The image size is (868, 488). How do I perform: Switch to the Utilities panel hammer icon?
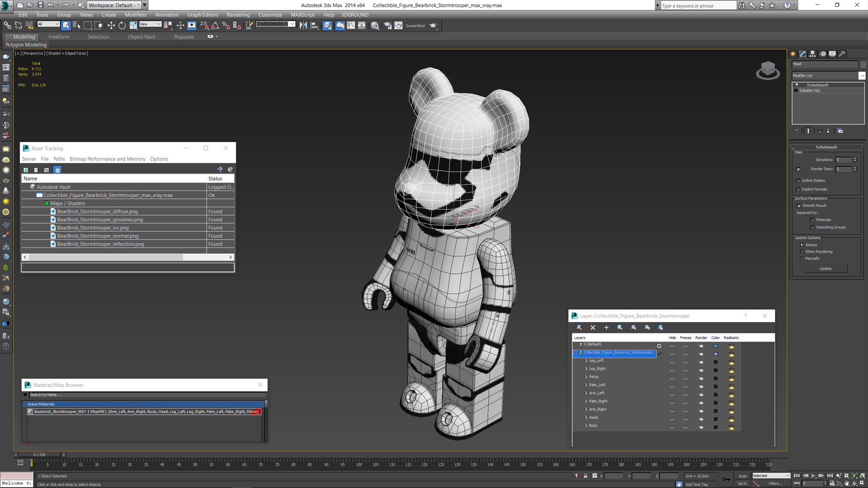tap(842, 54)
